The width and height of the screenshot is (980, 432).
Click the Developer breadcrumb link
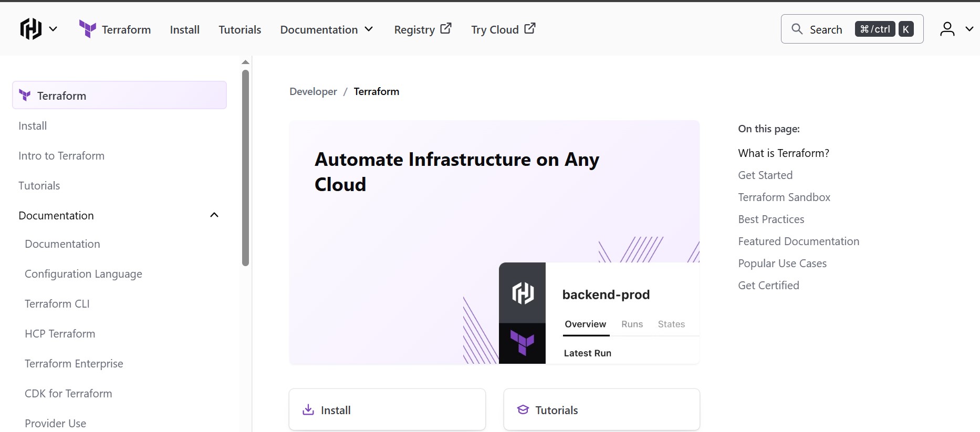313,91
